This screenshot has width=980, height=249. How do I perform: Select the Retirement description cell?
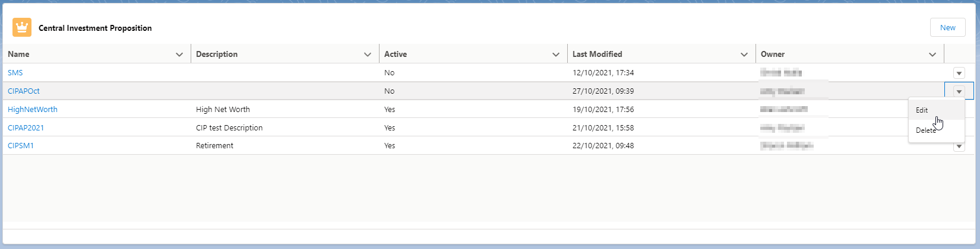pyautogui.click(x=214, y=146)
